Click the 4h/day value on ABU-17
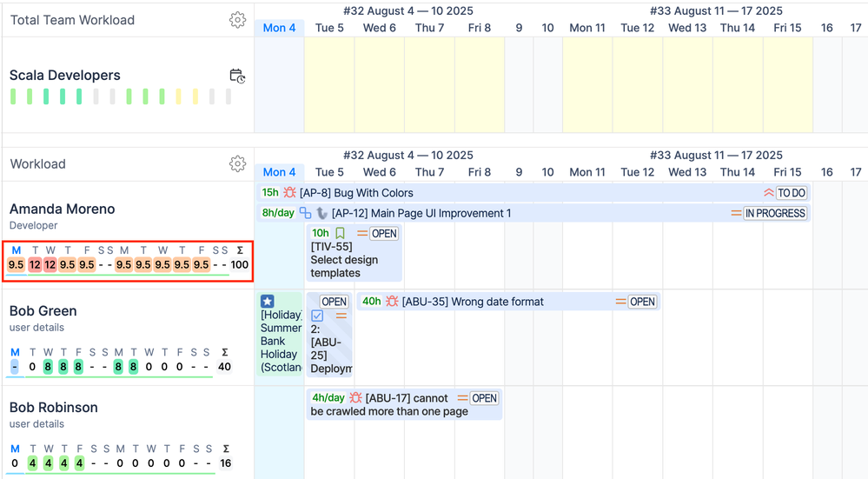 pos(328,397)
